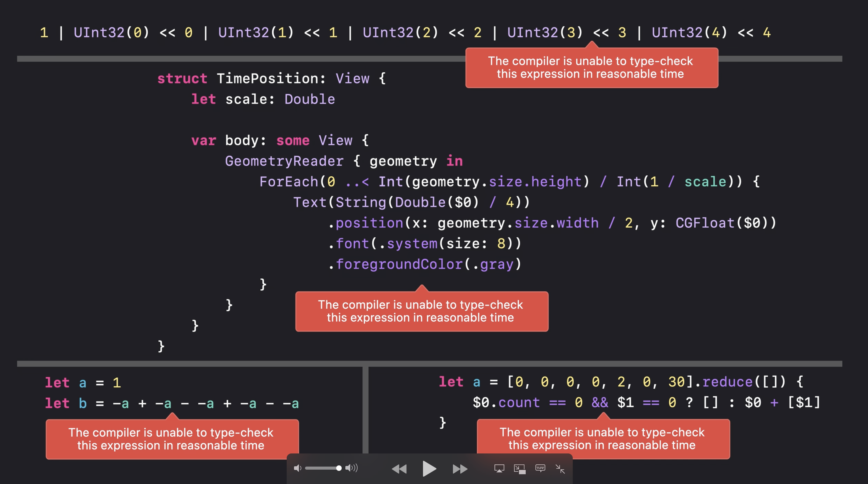This screenshot has height=484, width=868.
Task: Click the UInt32(4) expression at top
Action: tap(690, 33)
